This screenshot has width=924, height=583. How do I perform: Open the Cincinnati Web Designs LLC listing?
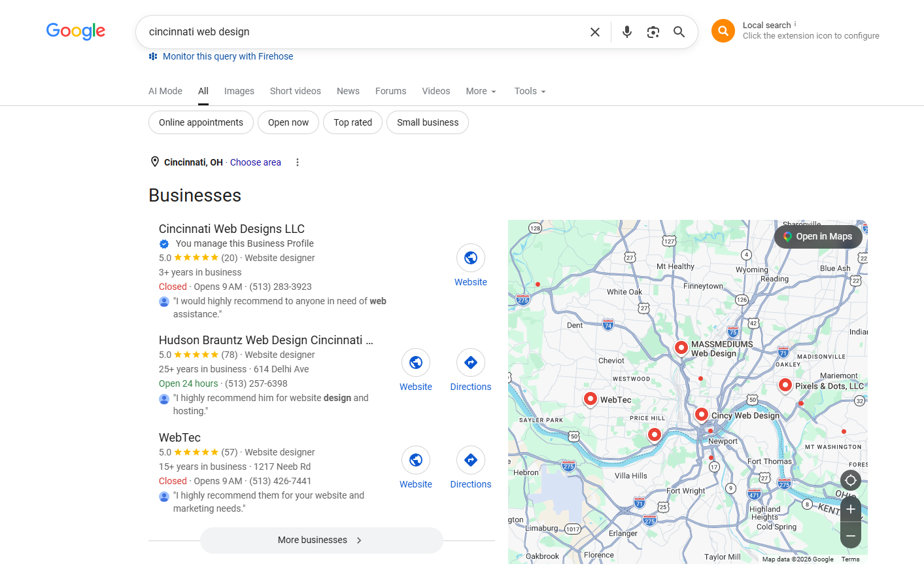click(231, 229)
